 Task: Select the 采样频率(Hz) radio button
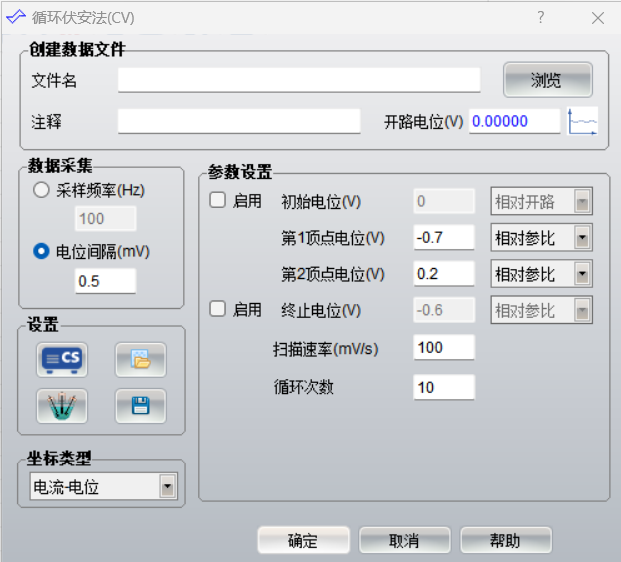[x=41, y=190]
